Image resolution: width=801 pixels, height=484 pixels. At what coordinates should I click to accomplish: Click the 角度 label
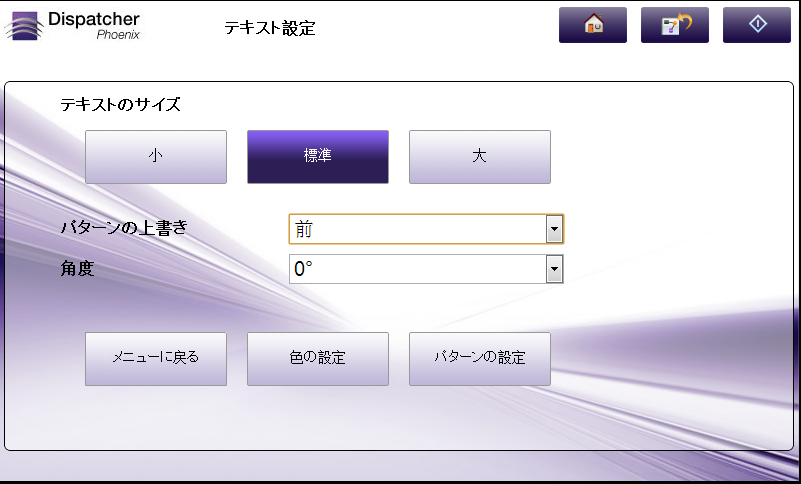coord(77,268)
